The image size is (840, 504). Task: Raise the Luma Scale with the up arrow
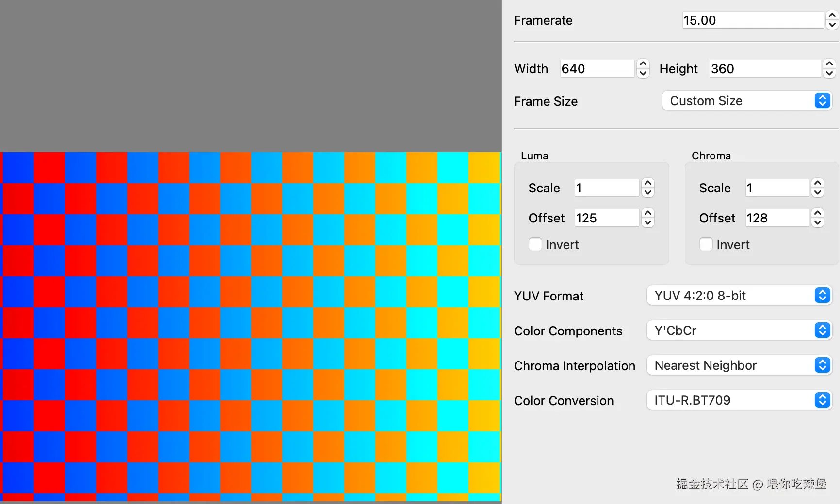point(648,183)
